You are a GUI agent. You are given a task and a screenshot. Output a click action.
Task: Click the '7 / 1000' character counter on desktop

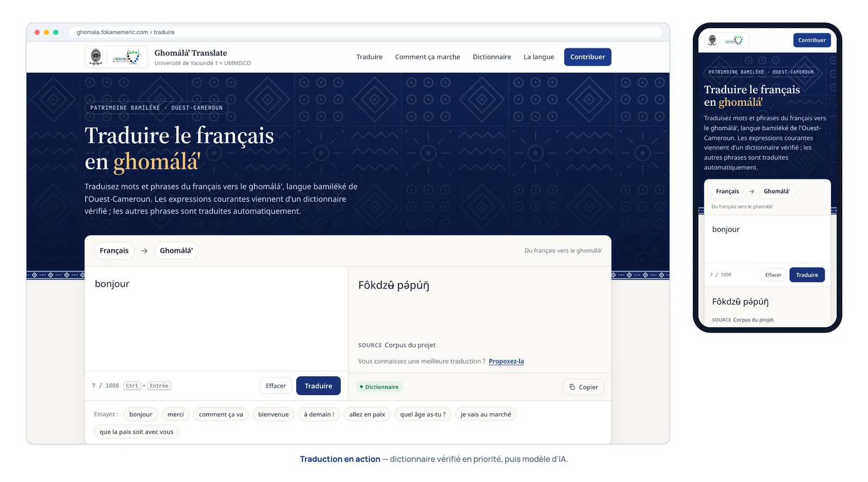coord(105,386)
